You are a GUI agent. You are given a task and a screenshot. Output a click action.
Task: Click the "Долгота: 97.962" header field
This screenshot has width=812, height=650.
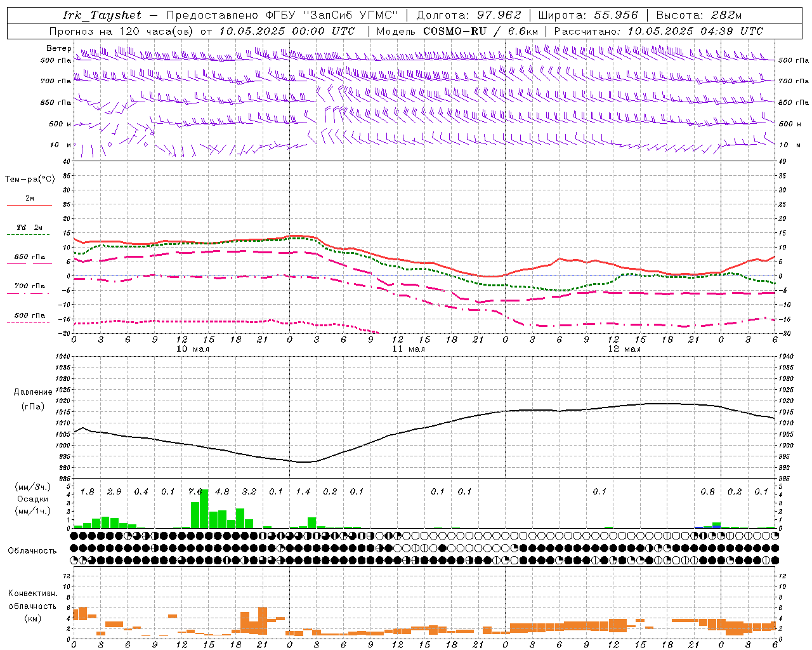468,15
